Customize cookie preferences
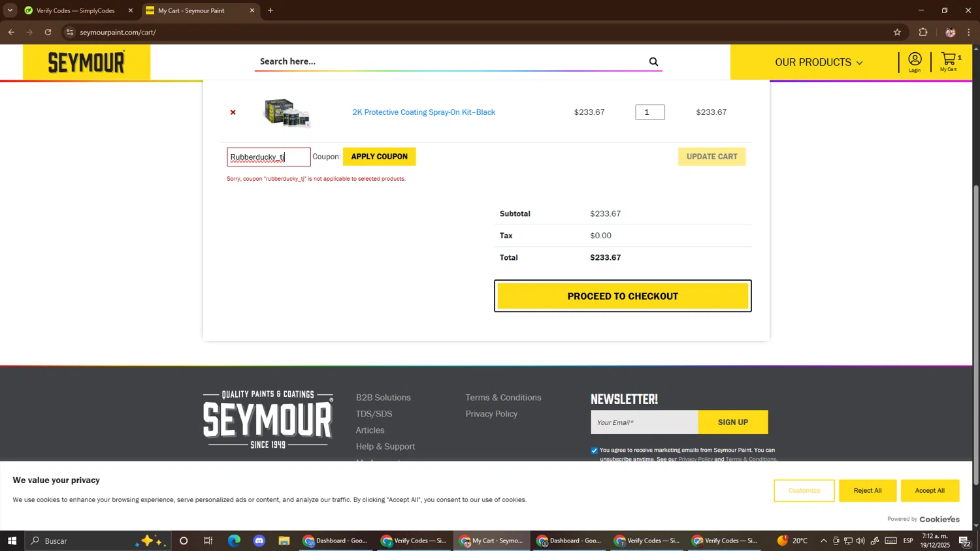 click(x=804, y=491)
